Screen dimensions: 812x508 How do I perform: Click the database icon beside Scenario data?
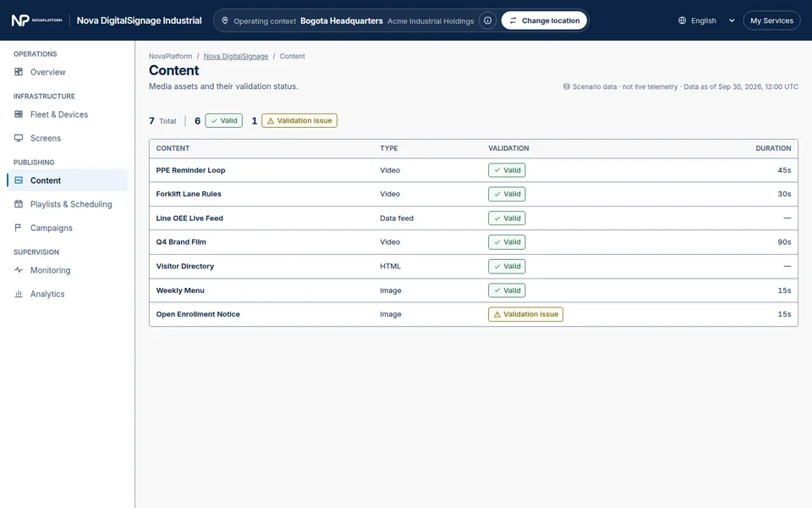coord(567,86)
